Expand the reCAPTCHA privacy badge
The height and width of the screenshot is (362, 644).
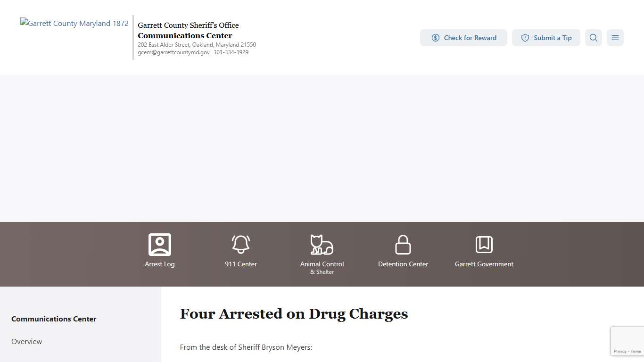(x=627, y=341)
